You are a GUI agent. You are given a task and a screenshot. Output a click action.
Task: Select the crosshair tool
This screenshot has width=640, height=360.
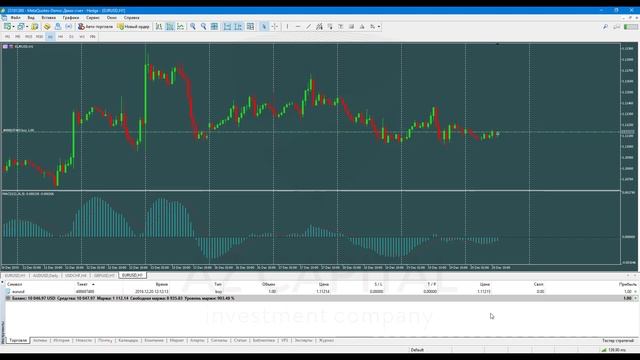pyautogui.click(x=275, y=27)
